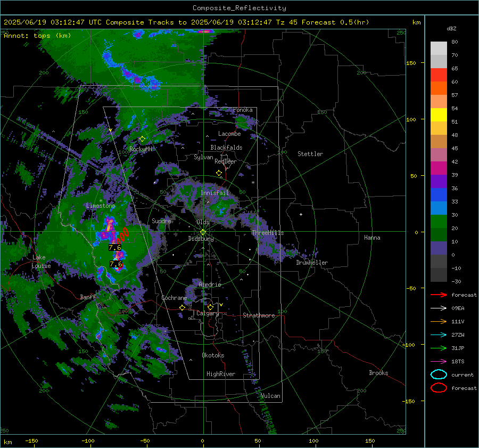Select the red forecast ellipse symbol

pyautogui.click(x=439, y=388)
